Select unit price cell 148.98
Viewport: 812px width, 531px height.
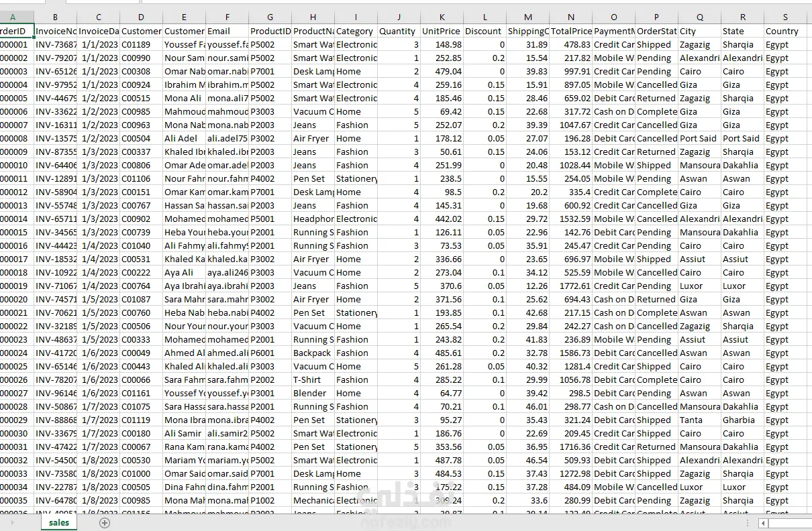442,44
